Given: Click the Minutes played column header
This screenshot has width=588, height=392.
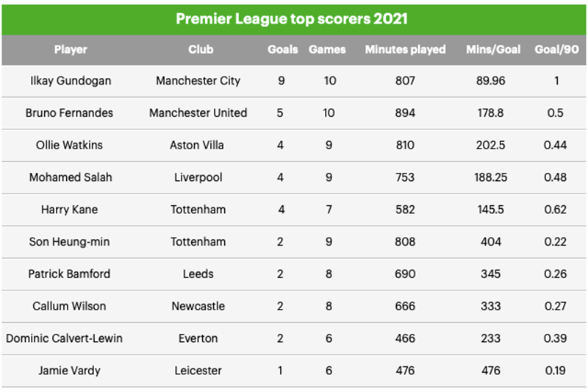Looking at the screenshot, I should (405, 49).
